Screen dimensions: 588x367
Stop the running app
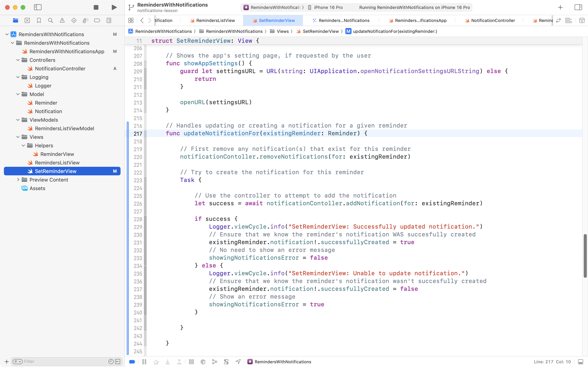click(96, 7)
